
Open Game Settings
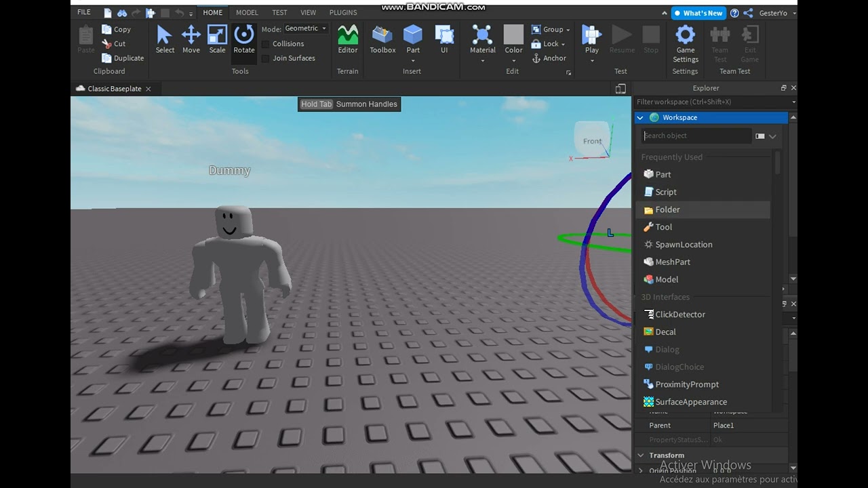[686, 44]
